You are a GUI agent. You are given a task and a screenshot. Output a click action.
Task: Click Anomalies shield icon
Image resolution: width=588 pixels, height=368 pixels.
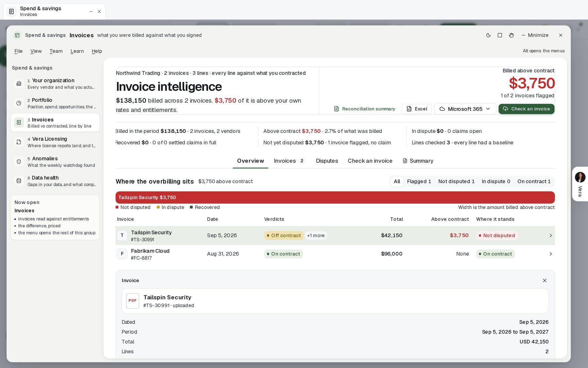click(x=19, y=162)
